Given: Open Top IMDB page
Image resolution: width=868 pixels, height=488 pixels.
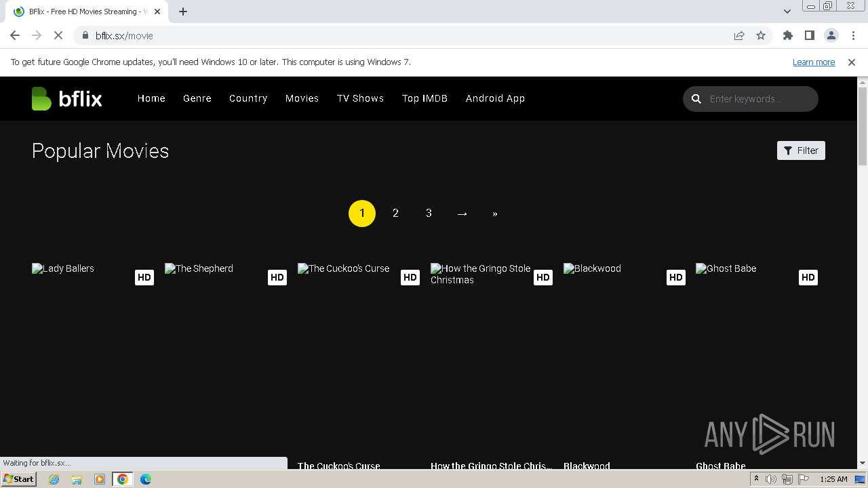Looking at the screenshot, I should tap(425, 98).
